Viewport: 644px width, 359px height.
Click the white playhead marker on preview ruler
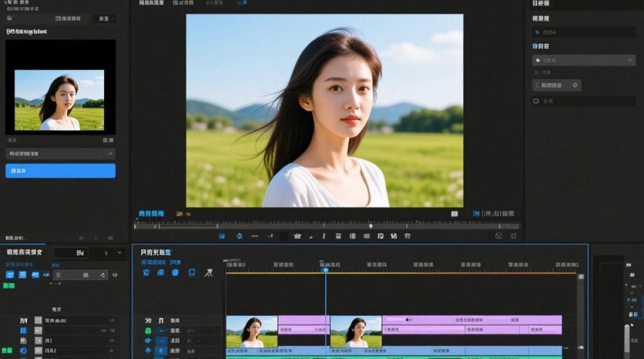click(370, 226)
